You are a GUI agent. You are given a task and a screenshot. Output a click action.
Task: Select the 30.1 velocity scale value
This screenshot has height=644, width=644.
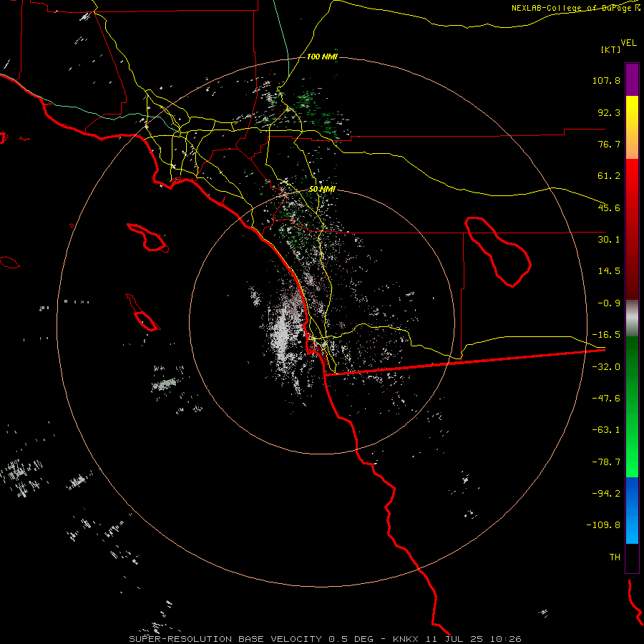tap(609, 240)
